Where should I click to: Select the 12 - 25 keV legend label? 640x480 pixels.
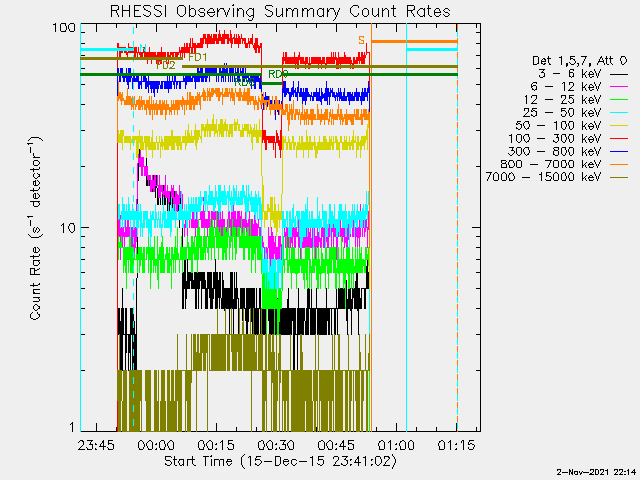click(x=562, y=100)
